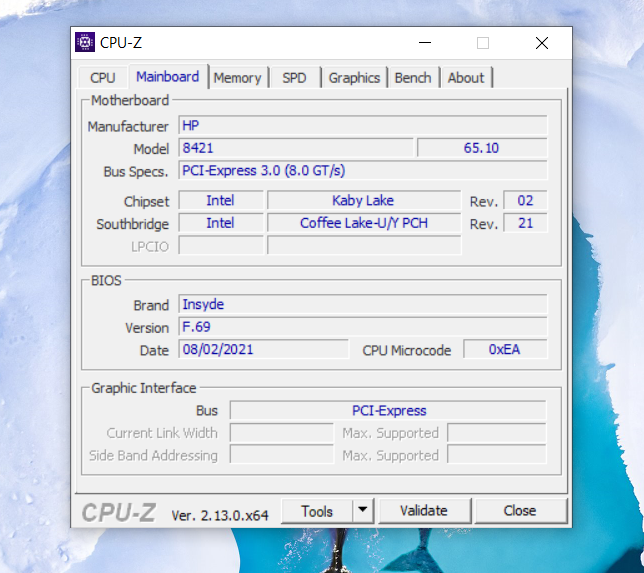The width and height of the screenshot is (644, 573).
Task: Click the Validate button
Action: pyautogui.click(x=424, y=511)
